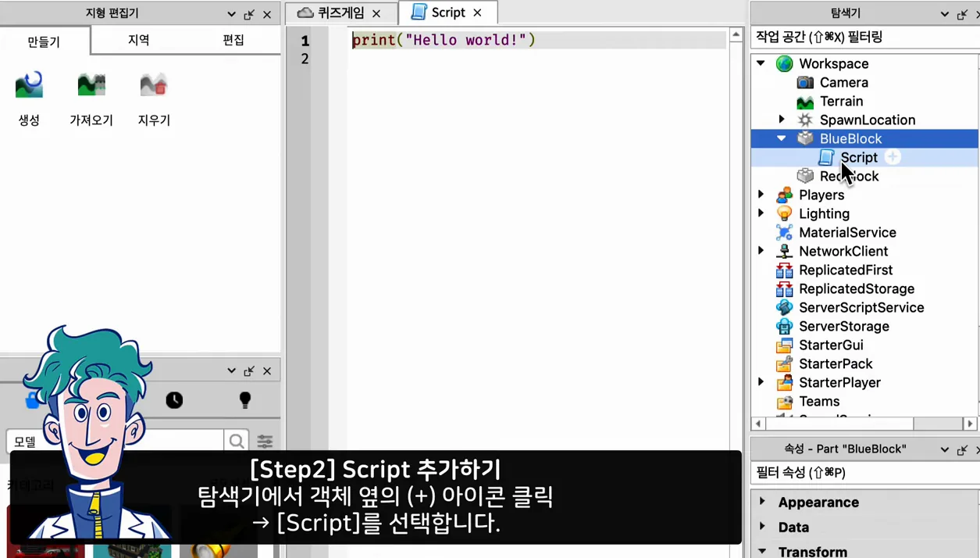Click the toolbox search magnifier icon
This screenshot has width=980, height=558.
237,442
